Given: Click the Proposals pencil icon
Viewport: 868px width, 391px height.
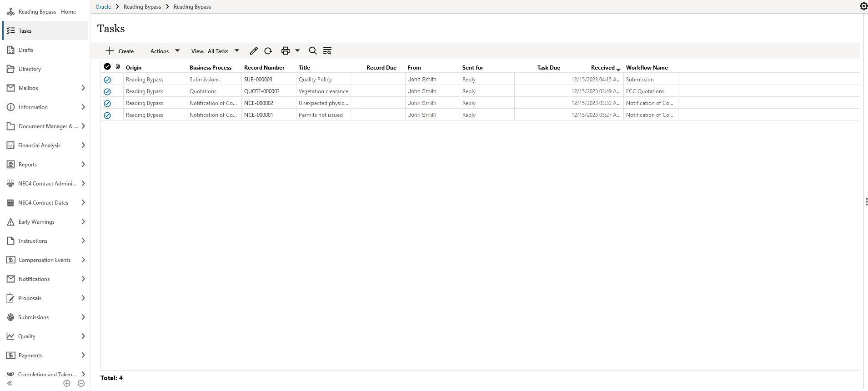Looking at the screenshot, I should tap(11, 298).
